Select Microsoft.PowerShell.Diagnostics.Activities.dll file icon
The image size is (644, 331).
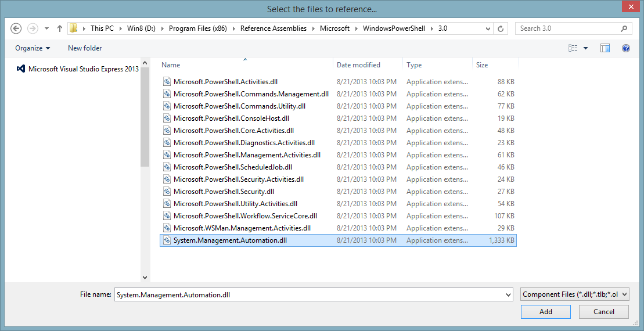[x=167, y=143]
